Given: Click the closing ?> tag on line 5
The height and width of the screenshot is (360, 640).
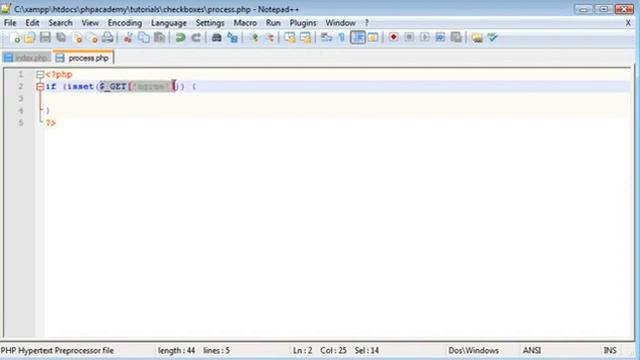Looking at the screenshot, I should point(51,122).
